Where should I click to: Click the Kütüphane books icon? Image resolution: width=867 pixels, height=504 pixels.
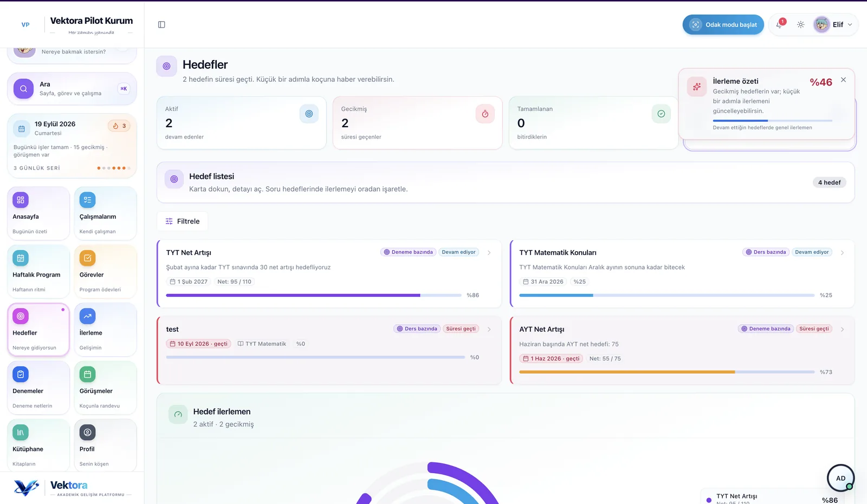click(x=21, y=432)
